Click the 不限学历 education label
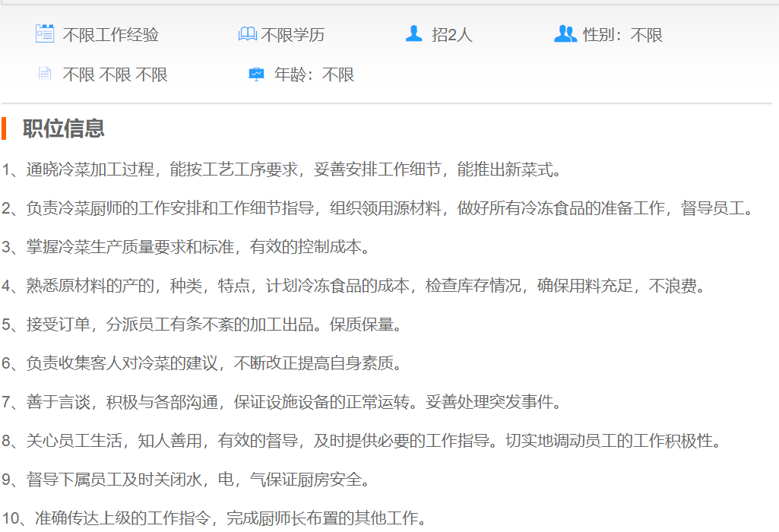The height and width of the screenshot is (532, 779). tap(293, 35)
